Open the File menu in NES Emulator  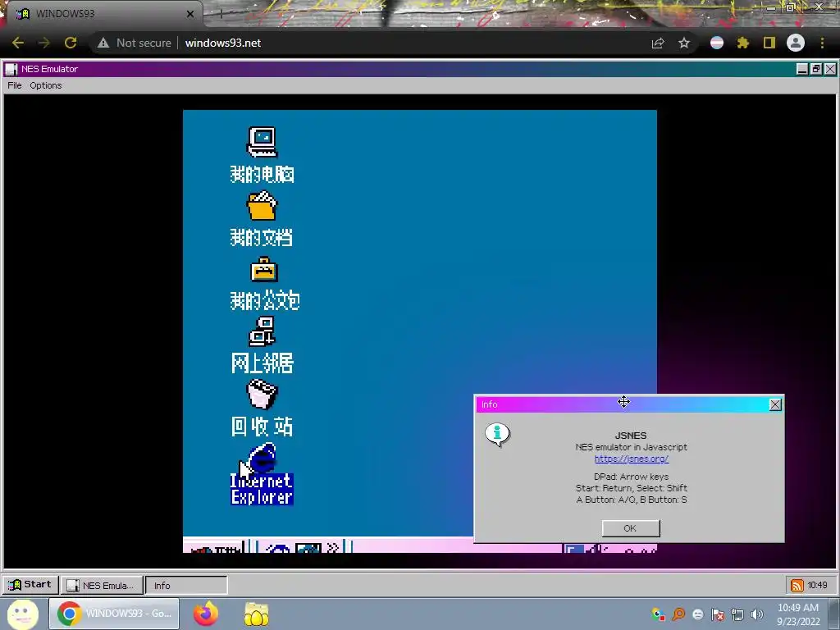click(15, 85)
